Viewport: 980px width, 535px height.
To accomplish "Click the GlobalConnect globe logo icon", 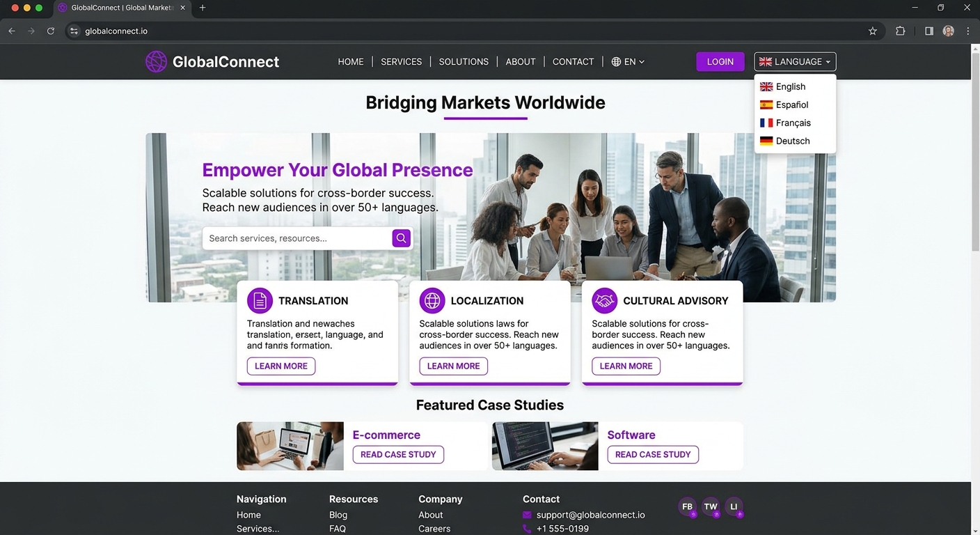I will [x=156, y=61].
